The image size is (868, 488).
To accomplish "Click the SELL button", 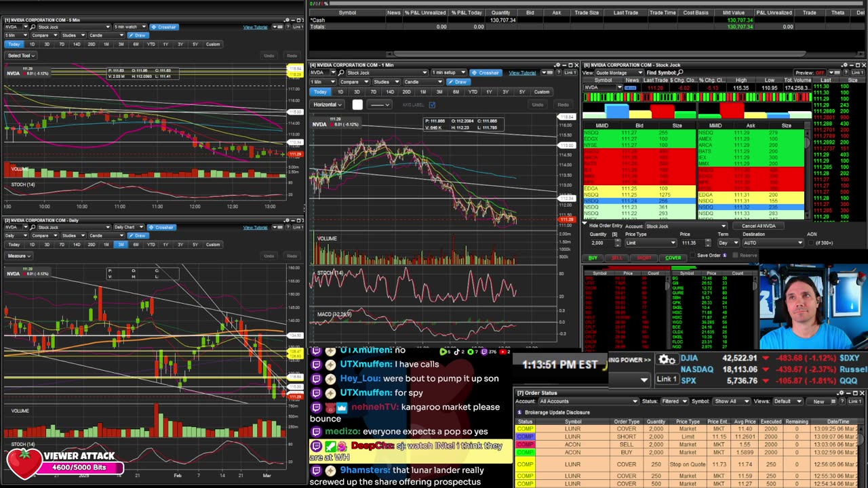I will coord(617,258).
